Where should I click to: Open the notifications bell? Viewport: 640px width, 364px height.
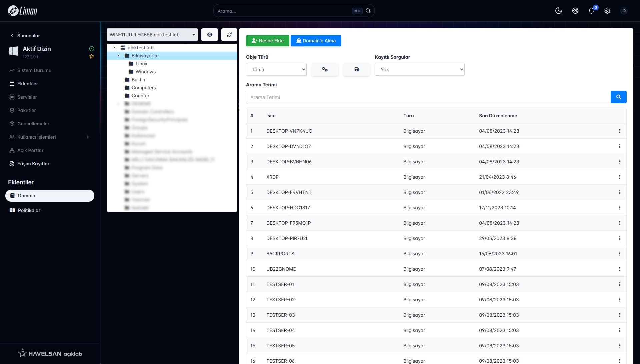tap(591, 11)
